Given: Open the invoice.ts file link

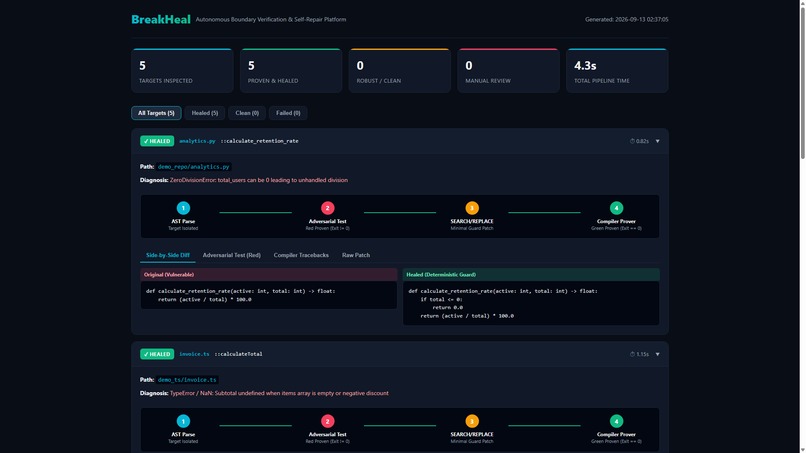Looking at the screenshot, I should tap(194, 354).
